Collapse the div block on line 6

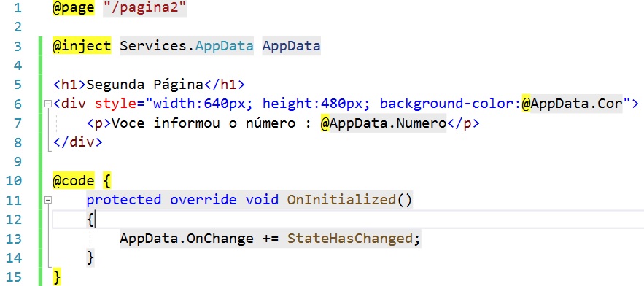point(48,104)
